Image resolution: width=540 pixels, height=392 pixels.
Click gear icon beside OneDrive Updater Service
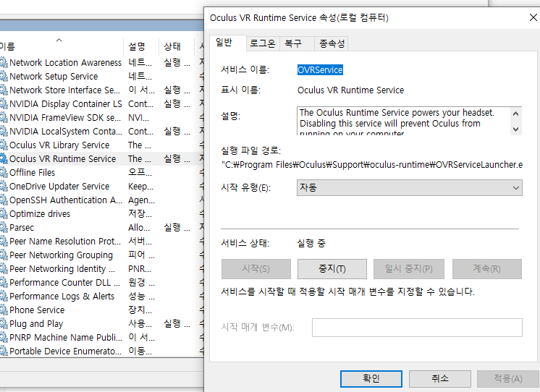pyautogui.click(x=4, y=186)
